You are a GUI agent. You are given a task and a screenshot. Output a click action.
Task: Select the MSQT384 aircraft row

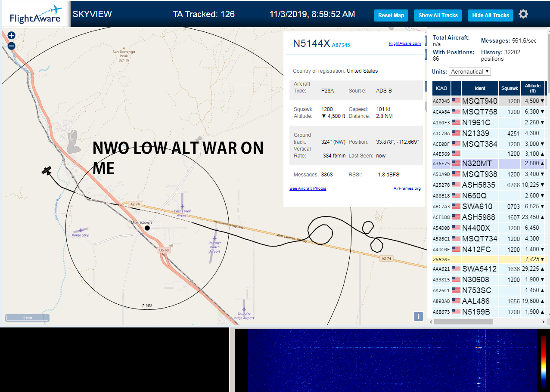coord(489,144)
